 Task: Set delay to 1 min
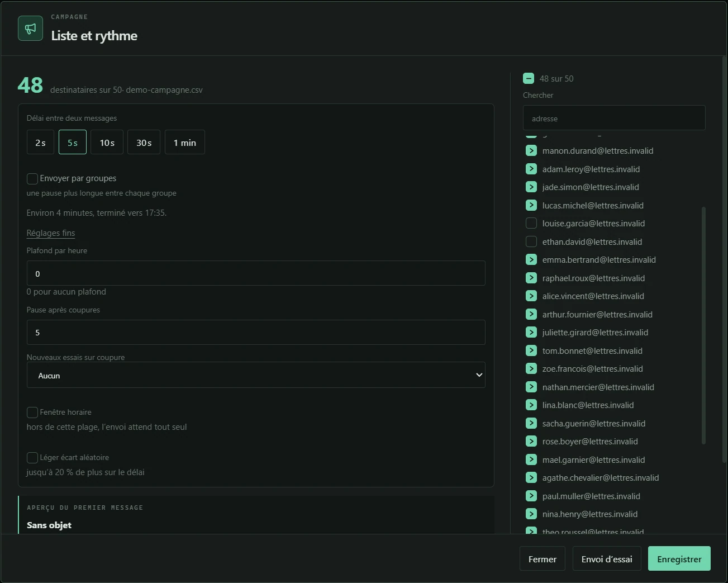[x=185, y=142]
